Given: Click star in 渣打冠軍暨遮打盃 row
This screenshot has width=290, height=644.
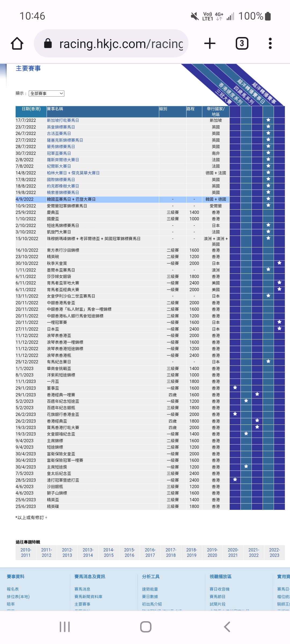Looking at the screenshot, I should pyautogui.click(x=235, y=480).
